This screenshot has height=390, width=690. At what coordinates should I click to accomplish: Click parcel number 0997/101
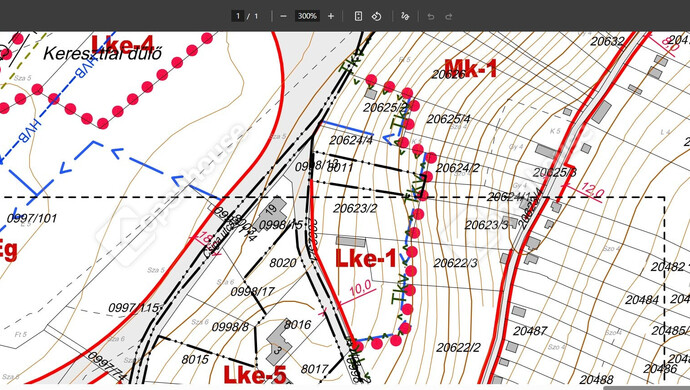[32, 218]
